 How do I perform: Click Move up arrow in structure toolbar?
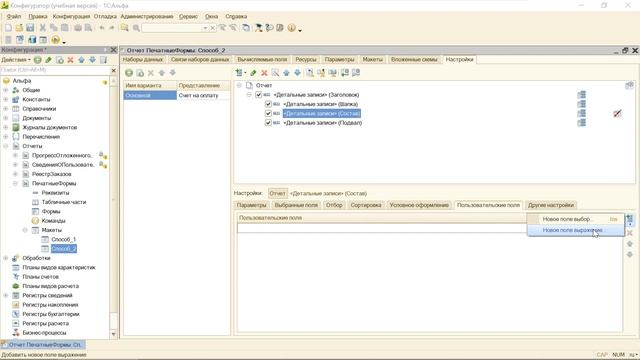click(x=286, y=73)
